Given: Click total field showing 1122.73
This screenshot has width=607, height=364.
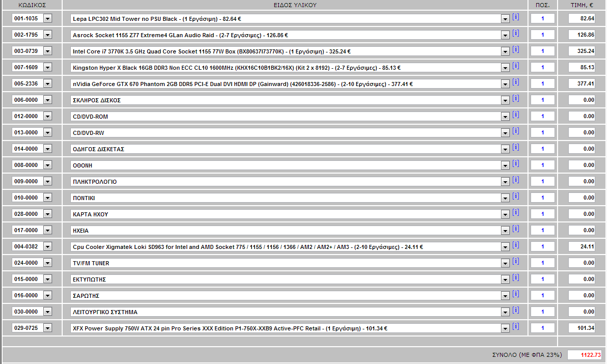Looking at the screenshot, I should (585, 355).
